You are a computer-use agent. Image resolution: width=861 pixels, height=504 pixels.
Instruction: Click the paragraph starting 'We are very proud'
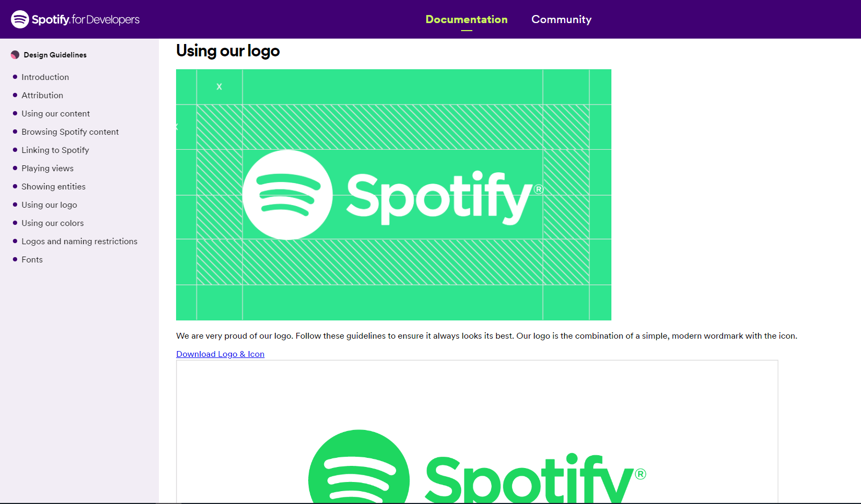coord(487,336)
